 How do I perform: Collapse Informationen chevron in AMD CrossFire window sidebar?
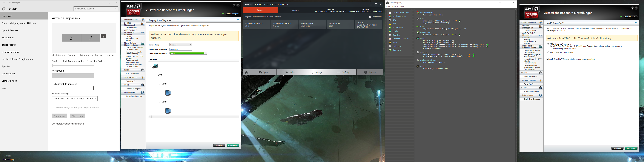(521, 95)
